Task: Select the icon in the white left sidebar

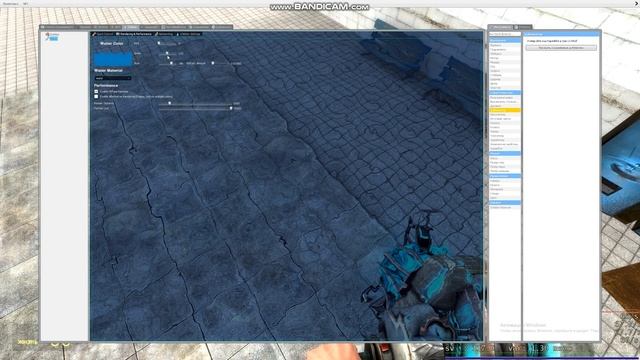Action: (x=52, y=37)
